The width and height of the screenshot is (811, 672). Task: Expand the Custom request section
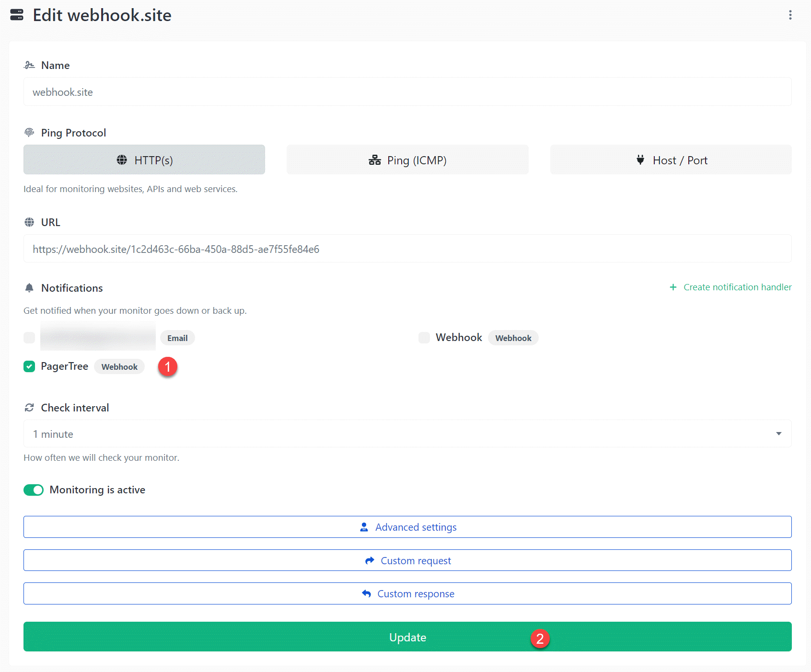[x=407, y=560]
